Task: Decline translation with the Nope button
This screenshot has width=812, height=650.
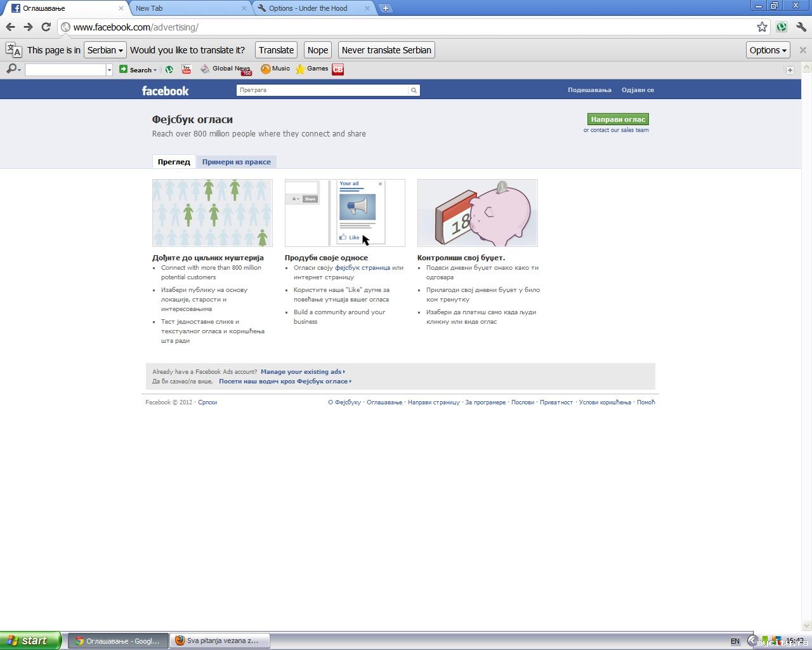Action: [x=317, y=50]
